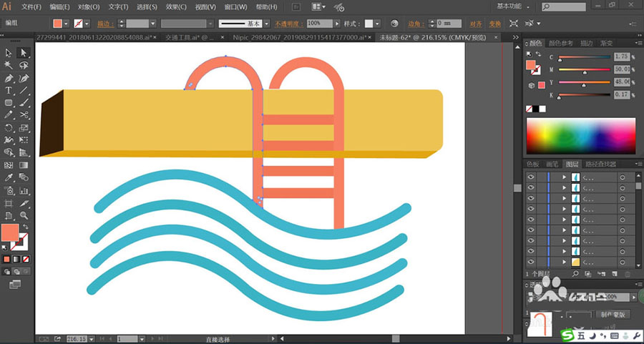The height and width of the screenshot is (344, 644).
Task: Select the Symbol Sprayer tool
Action: tap(9, 190)
